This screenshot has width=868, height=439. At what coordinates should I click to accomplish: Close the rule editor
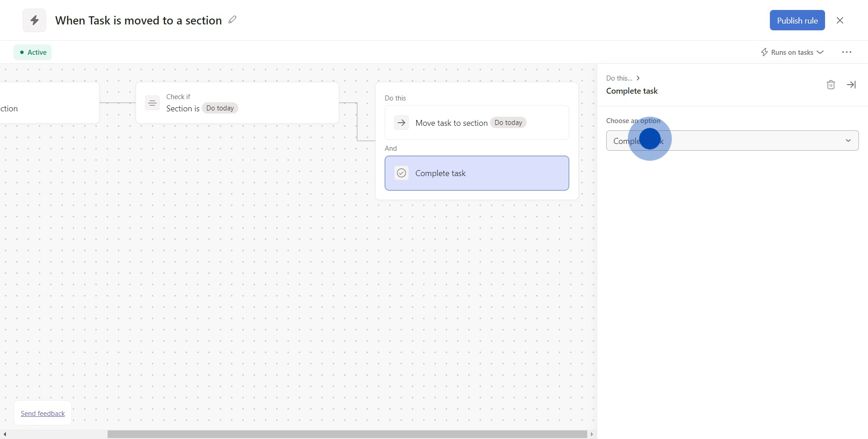coord(840,20)
